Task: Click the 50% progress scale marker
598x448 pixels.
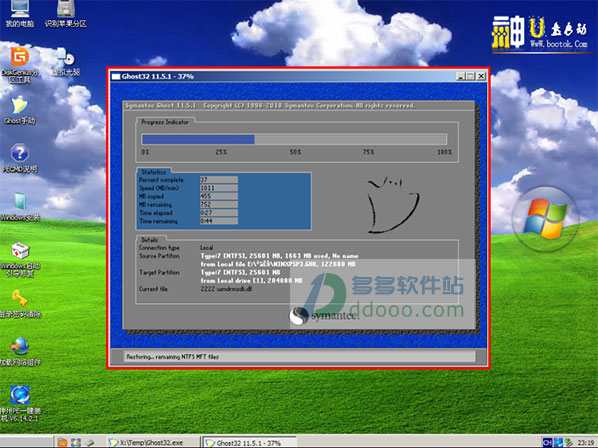Action: [x=295, y=152]
